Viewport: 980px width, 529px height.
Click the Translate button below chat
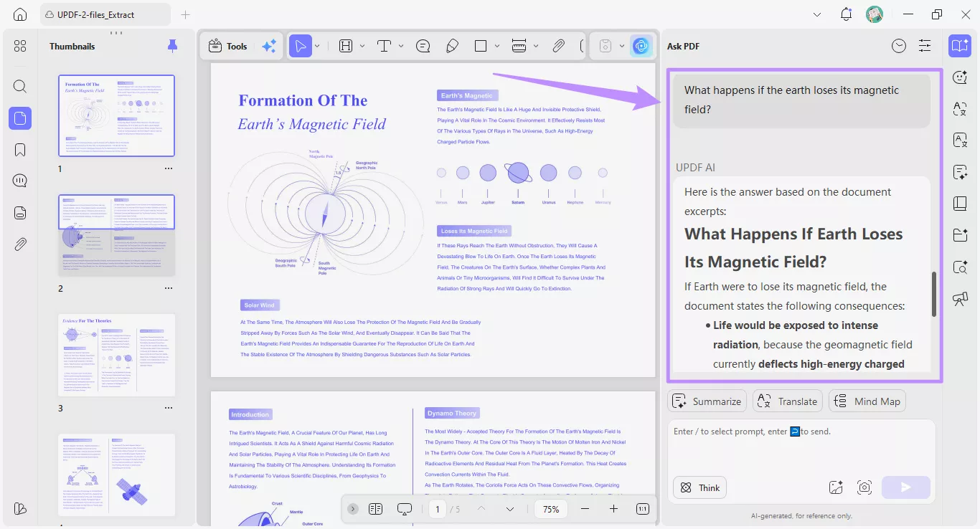pos(788,401)
